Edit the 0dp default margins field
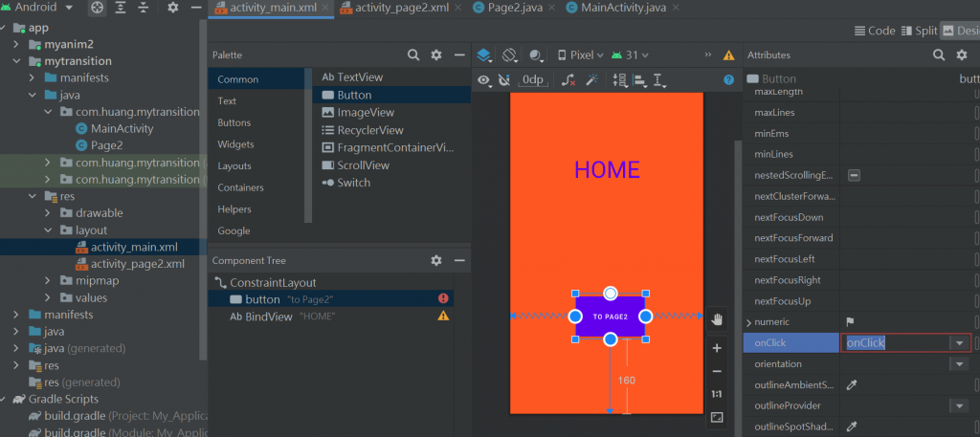 [x=533, y=80]
